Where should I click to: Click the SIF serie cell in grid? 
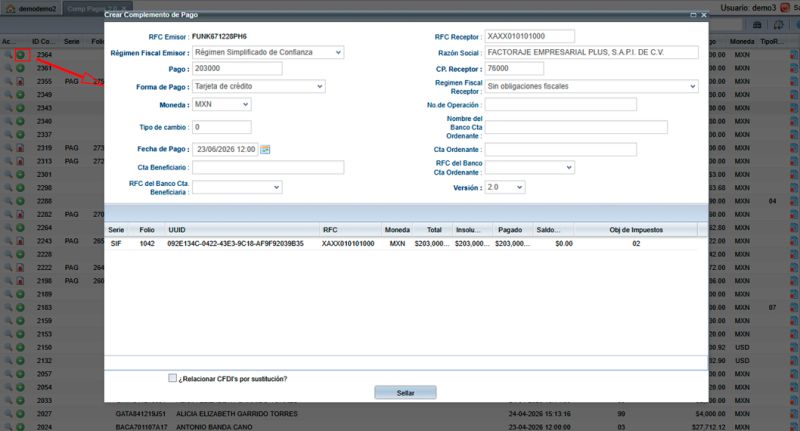coord(116,244)
